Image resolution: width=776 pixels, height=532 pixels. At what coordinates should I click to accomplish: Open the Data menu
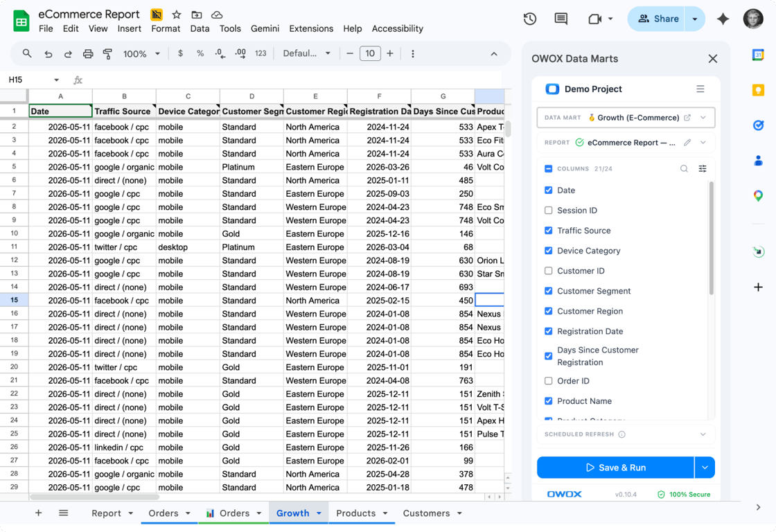(200, 28)
